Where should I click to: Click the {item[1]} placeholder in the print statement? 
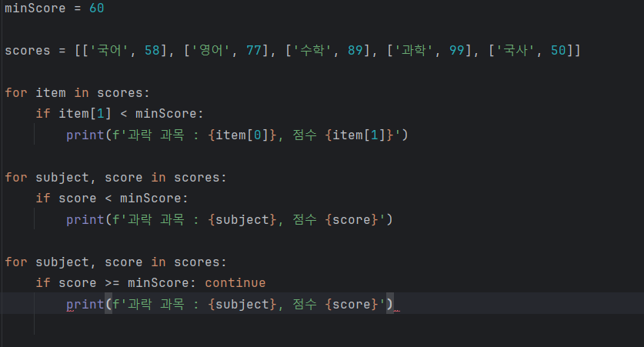point(359,135)
